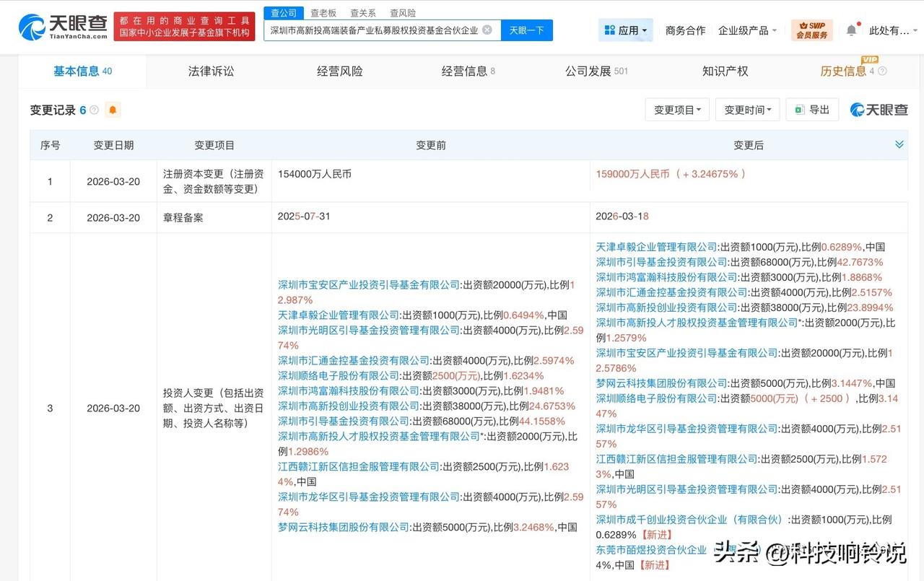
Task: Open 深圳市宝安区产业投资引导基金有限公司 in the 变更前 column
Action: click(x=369, y=285)
